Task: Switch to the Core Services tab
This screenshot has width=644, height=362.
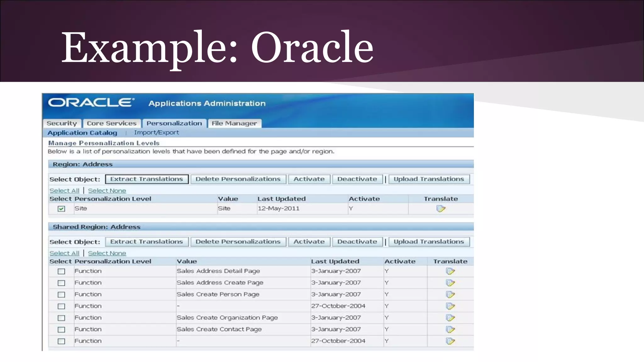Action: click(x=112, y=123)
